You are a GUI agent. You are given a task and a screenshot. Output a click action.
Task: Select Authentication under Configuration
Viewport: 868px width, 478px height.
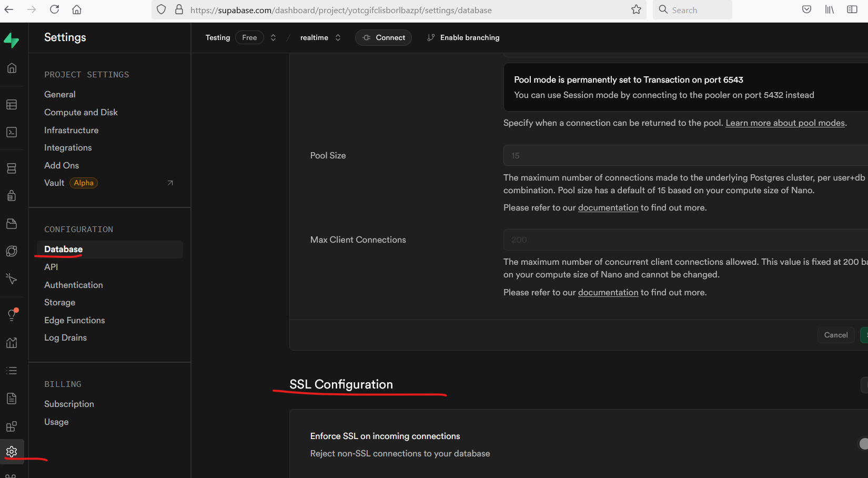pyautogui.click(x=74, y=285)
